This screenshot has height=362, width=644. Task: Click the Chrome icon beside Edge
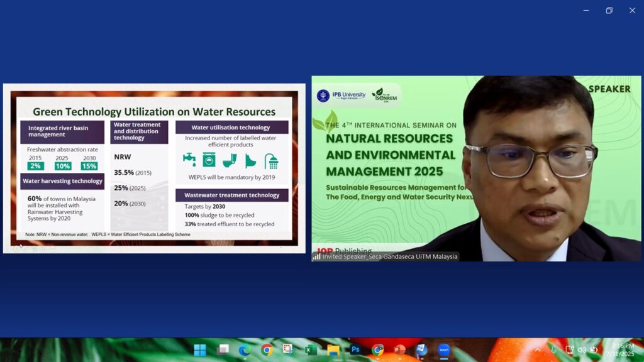[267, 350]
